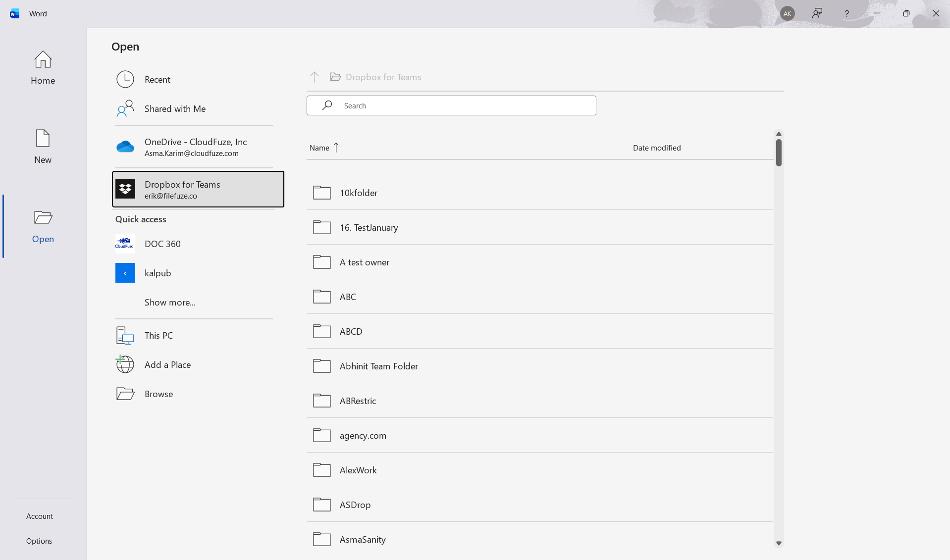Select Shared with Me
This screenshot has width=950, height=560.
click(174, 108)
